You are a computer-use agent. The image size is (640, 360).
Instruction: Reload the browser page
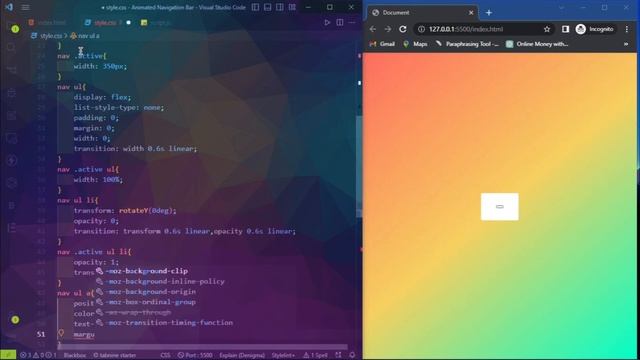click(403, 29)
